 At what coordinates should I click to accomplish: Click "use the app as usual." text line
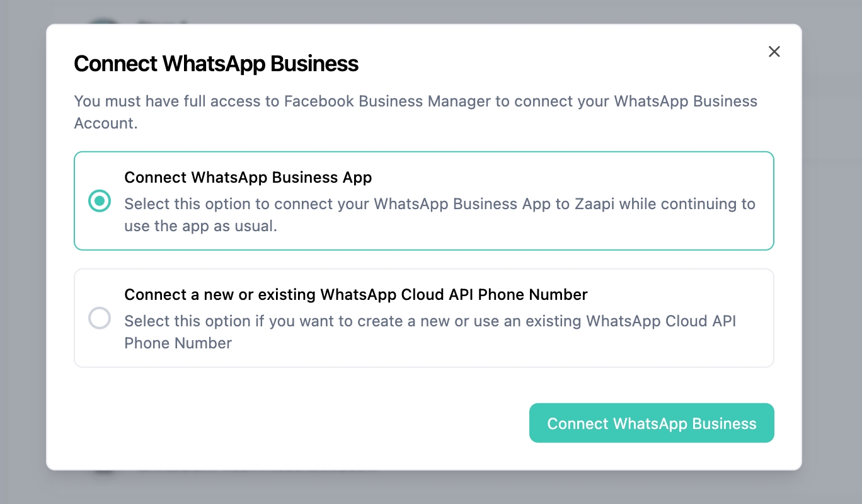200,226
